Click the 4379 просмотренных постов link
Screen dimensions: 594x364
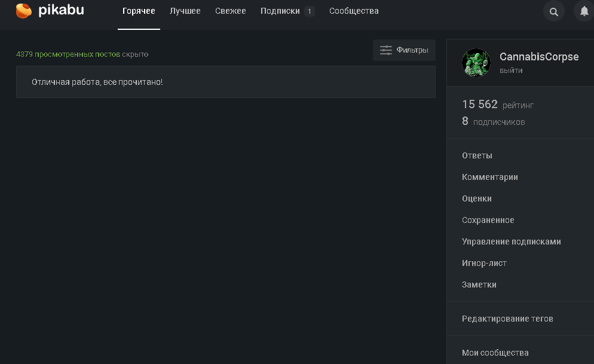click(68, 54)
